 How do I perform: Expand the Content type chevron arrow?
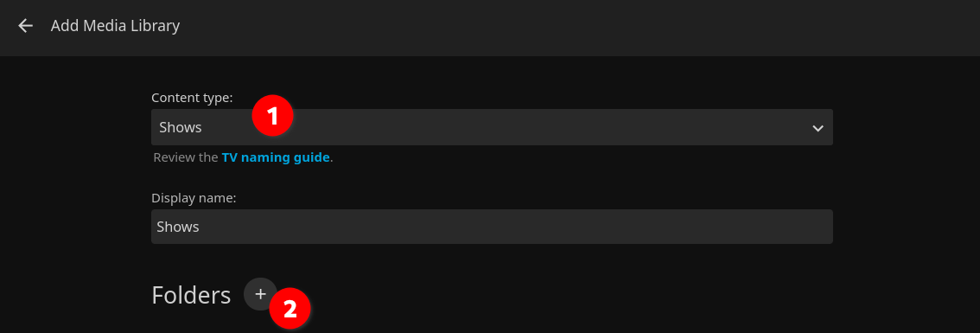818,128
